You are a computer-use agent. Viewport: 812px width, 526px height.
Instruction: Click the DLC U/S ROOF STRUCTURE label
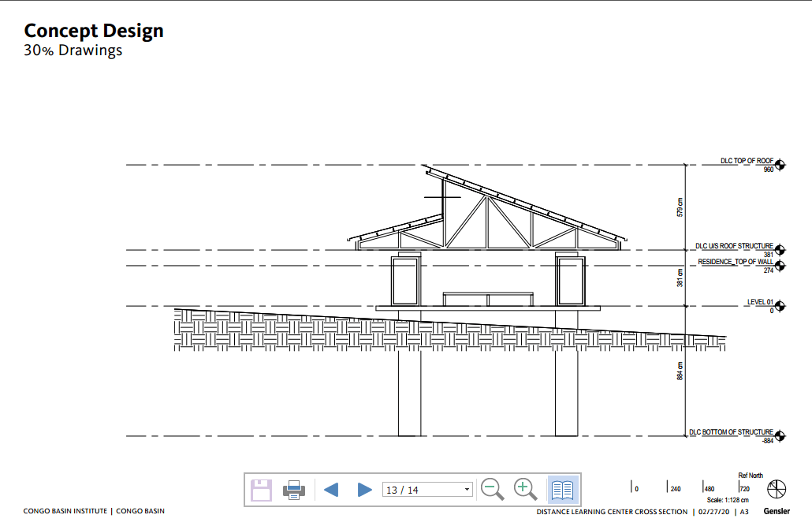[x=734, y=246]
